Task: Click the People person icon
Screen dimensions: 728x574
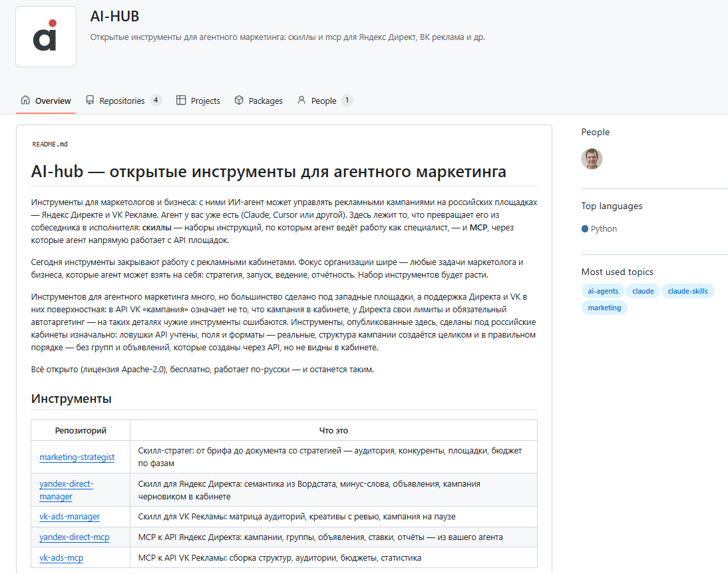Action: 301,100
